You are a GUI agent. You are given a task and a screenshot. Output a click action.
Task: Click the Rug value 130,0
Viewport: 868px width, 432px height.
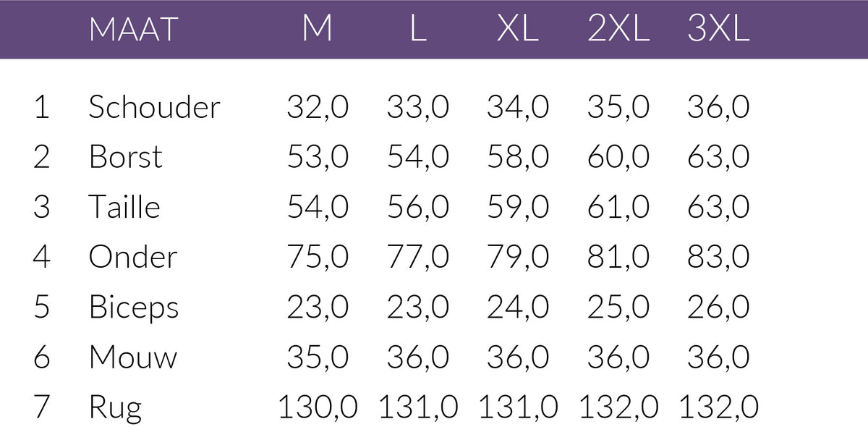(318, 407)
